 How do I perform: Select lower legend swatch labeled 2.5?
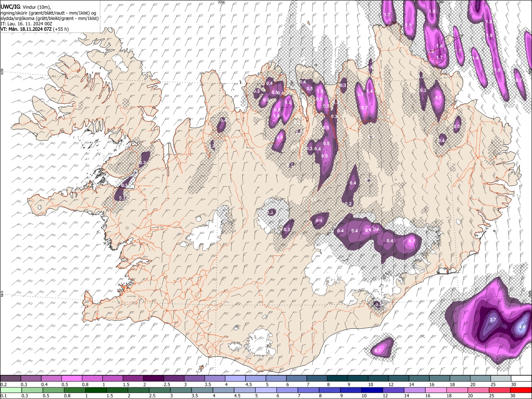point(160,390)
